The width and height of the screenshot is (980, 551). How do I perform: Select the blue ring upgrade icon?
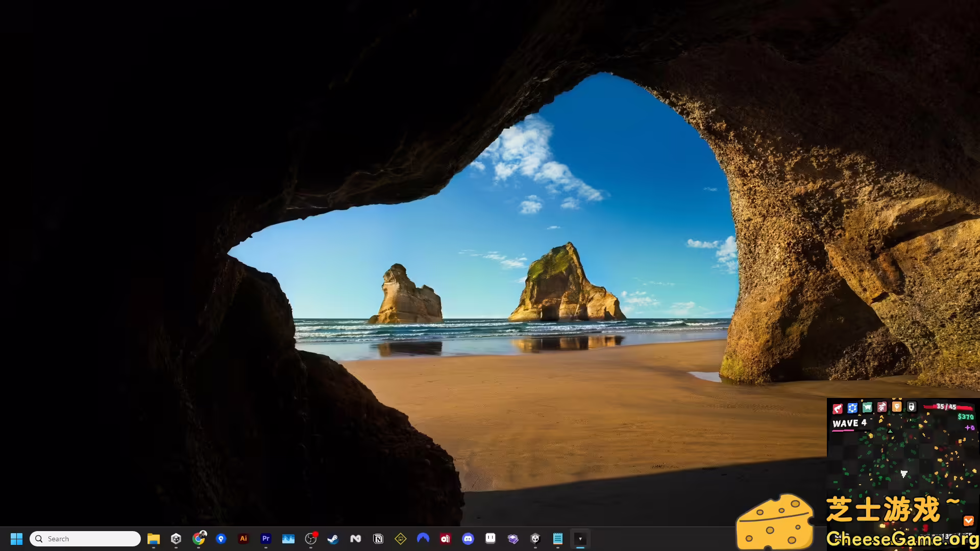click(x=852, y=408)
